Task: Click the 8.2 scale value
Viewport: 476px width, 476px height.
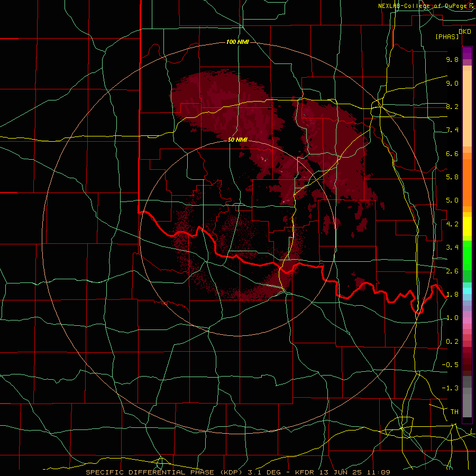Action: 452,106
